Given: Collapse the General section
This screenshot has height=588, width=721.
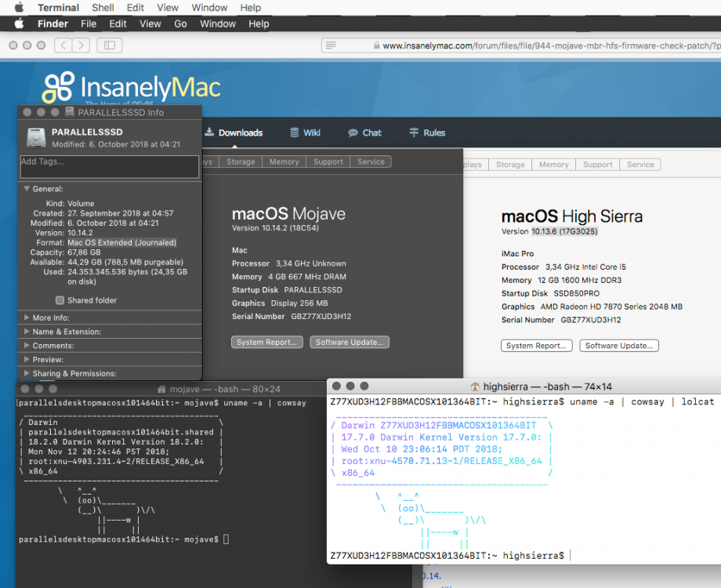Looking at the screenshot, I should point(27,189).
